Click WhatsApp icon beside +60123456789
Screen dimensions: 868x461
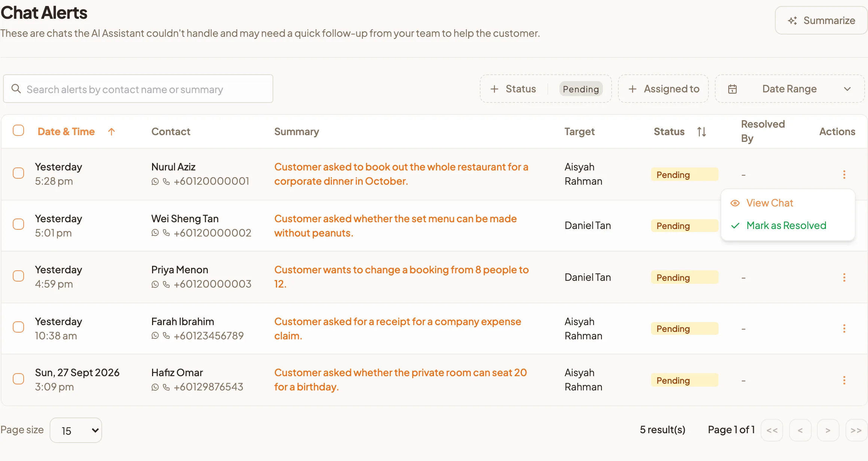pyautogui.click(x=155, y=336)
